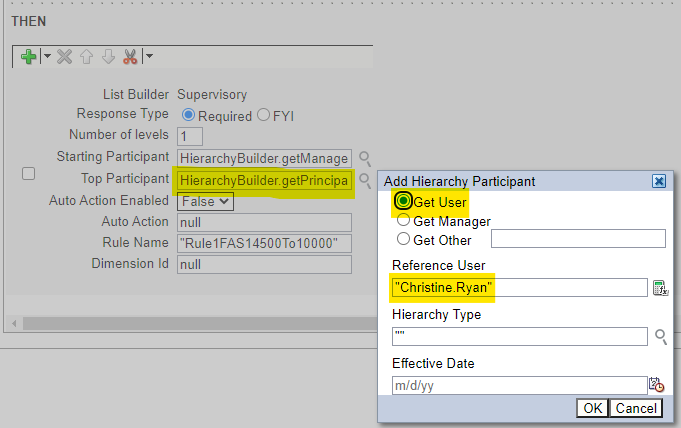This screenshot has height=428, width=681.
Task: Expand dropdown arrow next to scissors icon
Action: pyautogui.click(x=149, y=57)
